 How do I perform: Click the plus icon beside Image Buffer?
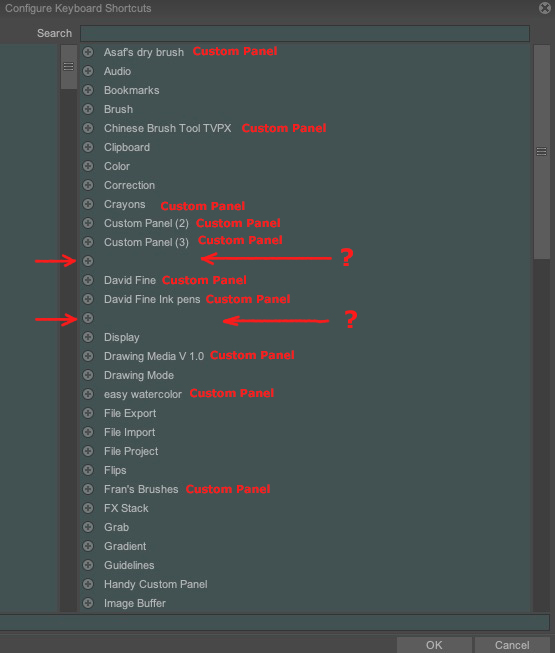pos(88,603)
